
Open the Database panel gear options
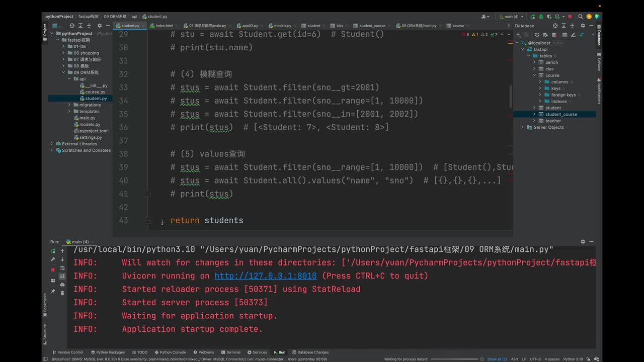583,26
